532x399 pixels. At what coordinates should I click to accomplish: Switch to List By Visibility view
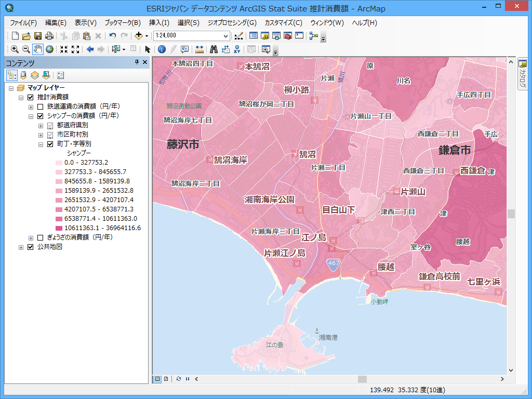35,75
